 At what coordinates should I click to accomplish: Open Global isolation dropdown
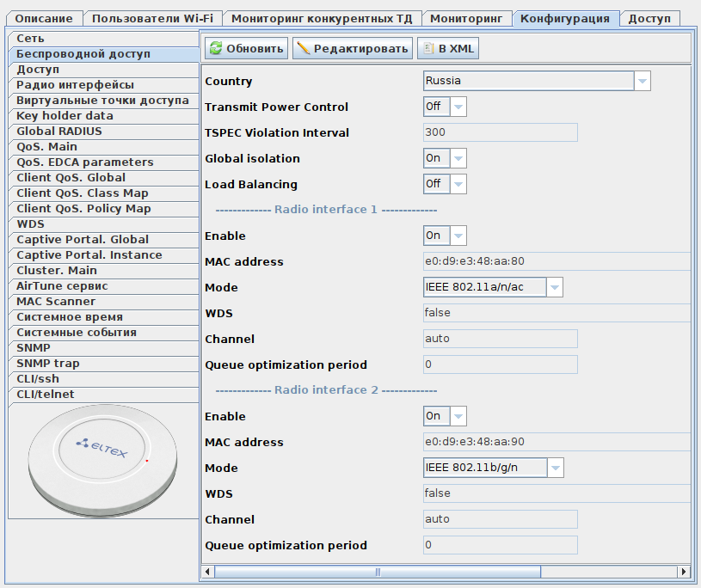point(445,158)
